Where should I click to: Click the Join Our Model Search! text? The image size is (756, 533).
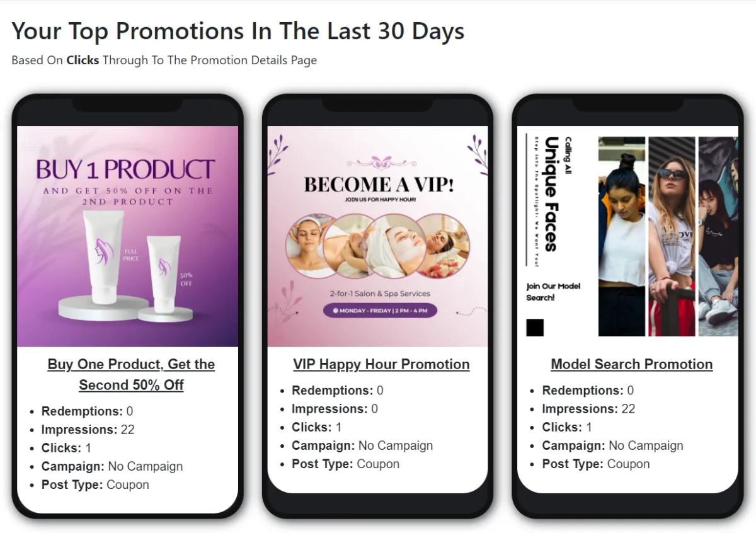coord(553,292)
